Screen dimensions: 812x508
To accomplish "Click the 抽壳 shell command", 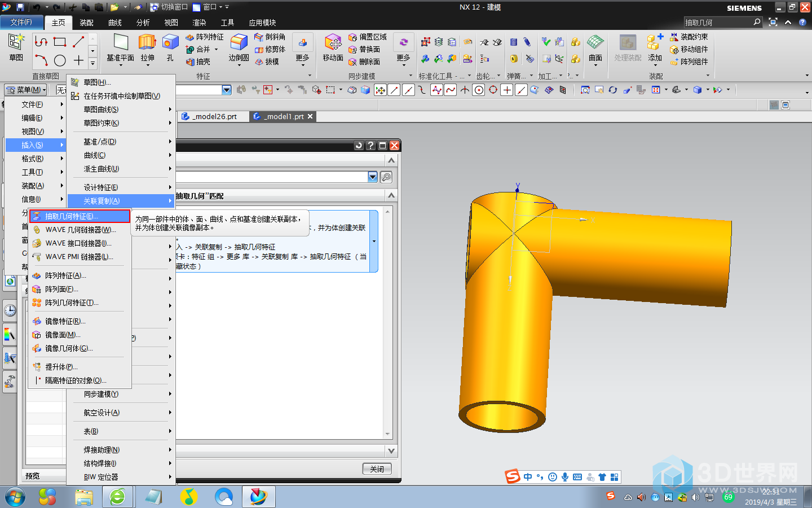I will pyautogui.click(x=198, y=62).
